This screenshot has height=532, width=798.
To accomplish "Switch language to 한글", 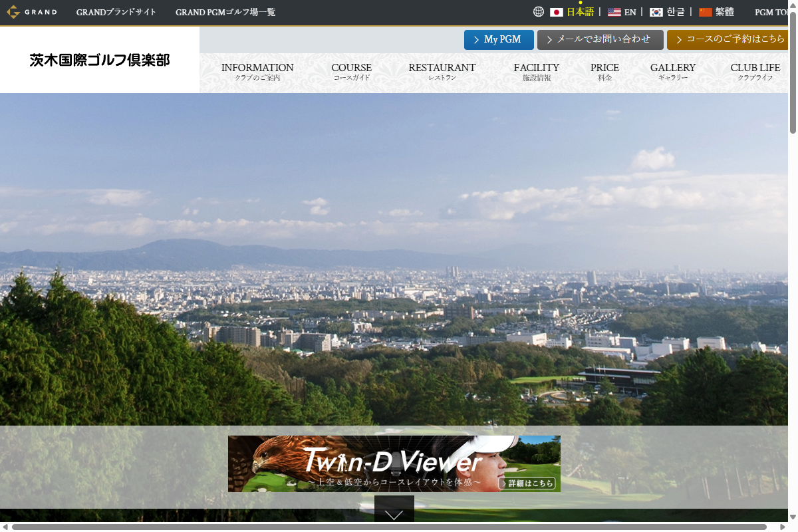I will coord(676,12).
